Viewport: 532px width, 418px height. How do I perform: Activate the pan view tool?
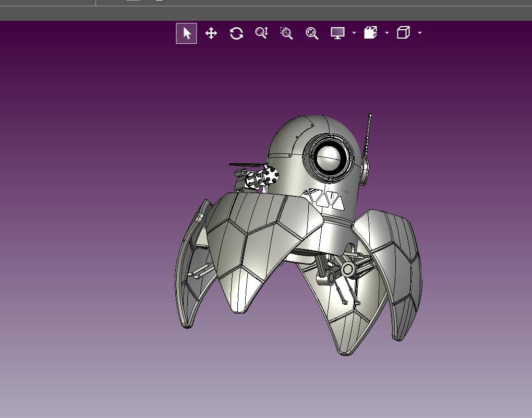(211, 33)
